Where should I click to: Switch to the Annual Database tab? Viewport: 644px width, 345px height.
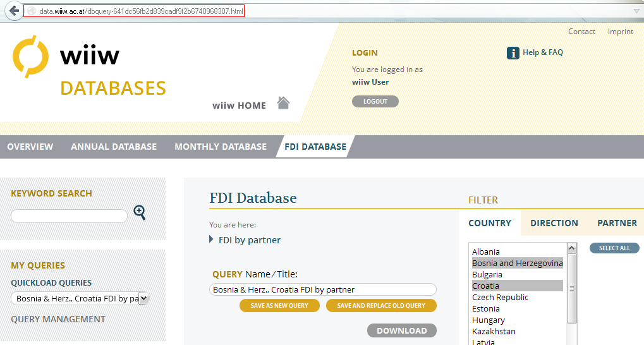coord(114,147)
